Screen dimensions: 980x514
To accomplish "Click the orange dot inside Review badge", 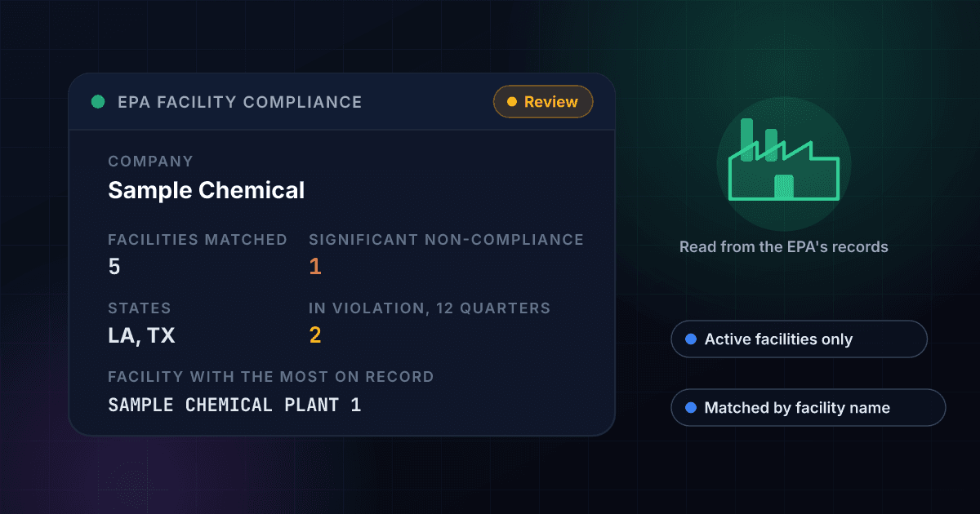I will [512, 102].
